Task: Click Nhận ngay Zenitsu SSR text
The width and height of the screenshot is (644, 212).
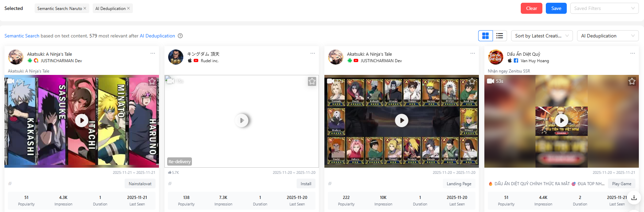Action: 509,71
